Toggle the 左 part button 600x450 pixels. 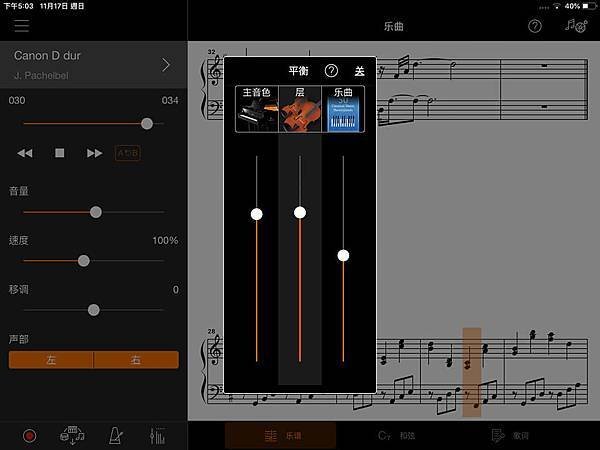point(51,360)
